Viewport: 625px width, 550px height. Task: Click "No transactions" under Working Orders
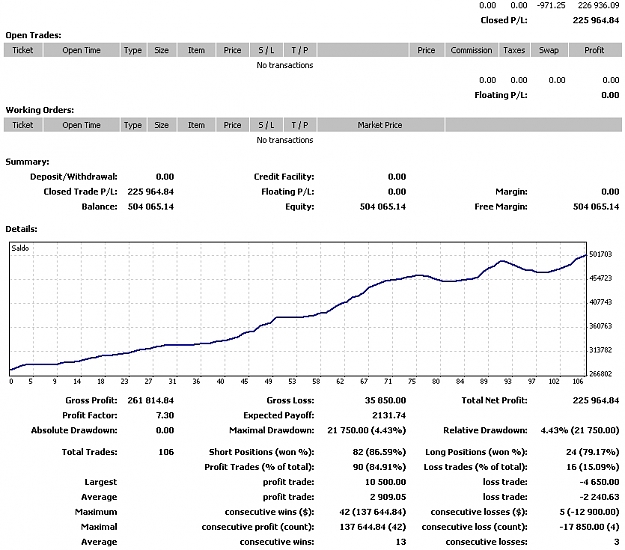[285, 140]
